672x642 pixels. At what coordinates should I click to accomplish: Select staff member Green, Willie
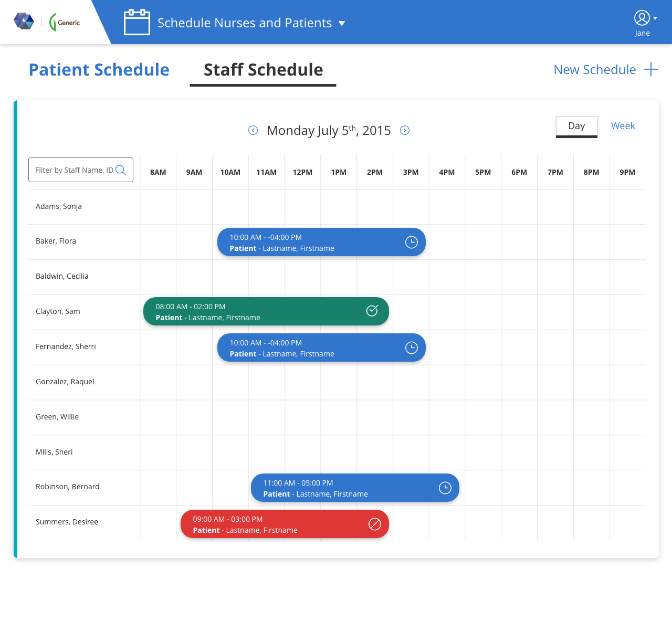click(57, 417)
